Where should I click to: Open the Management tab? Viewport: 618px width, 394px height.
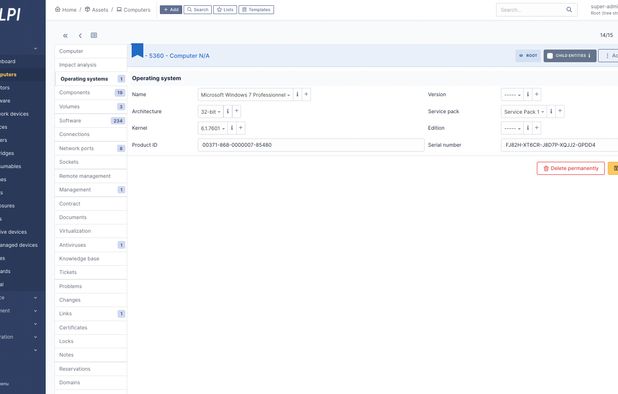[91, 190]
